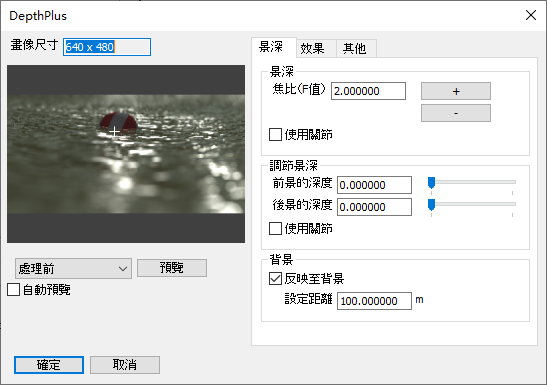
Task: Click the 設定距離 input field
Action: click(374, 301)
